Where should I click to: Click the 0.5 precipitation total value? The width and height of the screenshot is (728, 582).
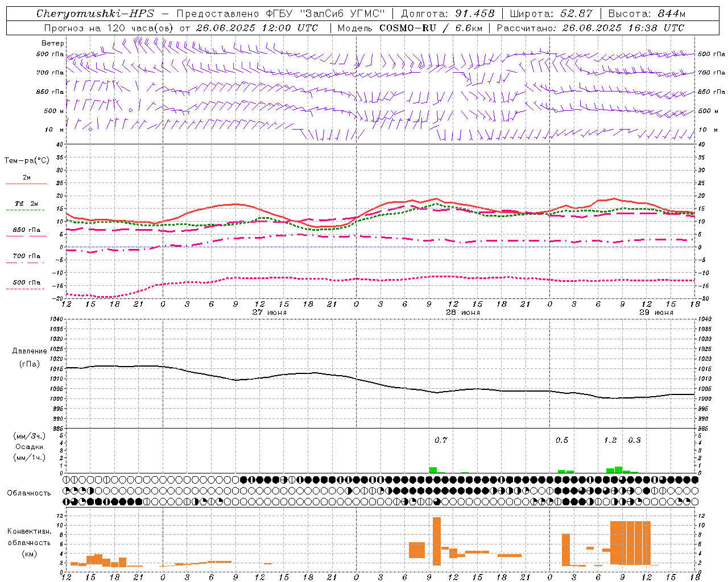click(561, 440)
